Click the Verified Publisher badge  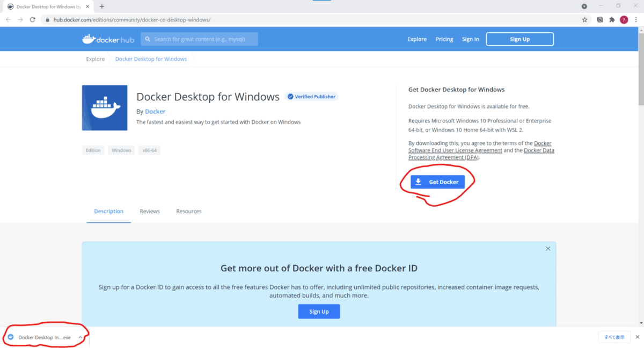[311, 97]
